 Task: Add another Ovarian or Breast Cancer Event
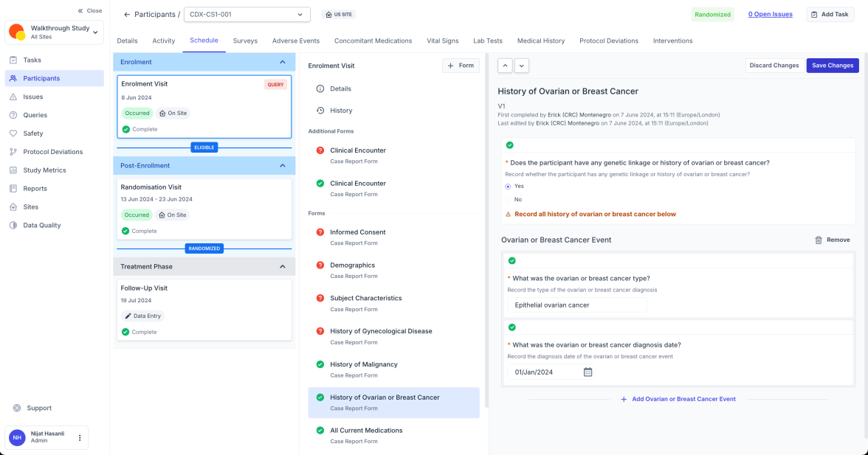pyautogui.click(x=678, y=398)
